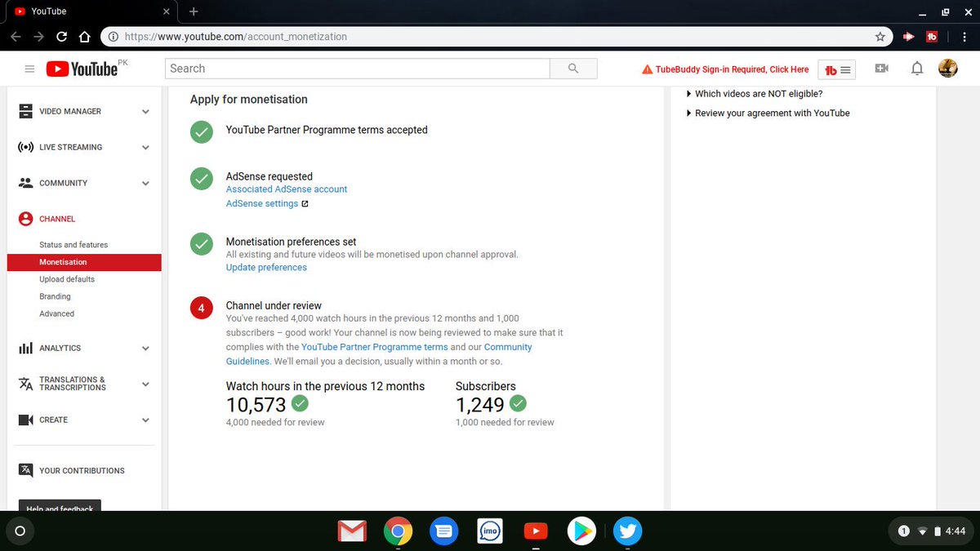Open Gmail from the shelf

pos(352,532)
